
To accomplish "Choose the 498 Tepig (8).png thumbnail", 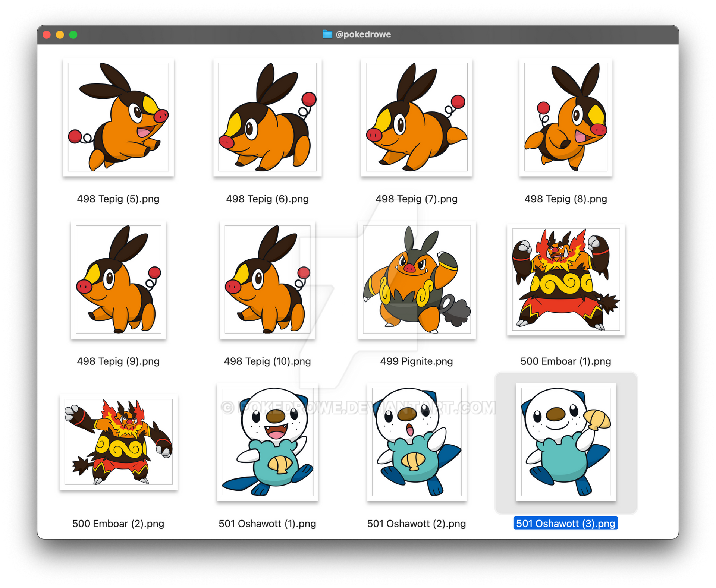I will point(566,117).
